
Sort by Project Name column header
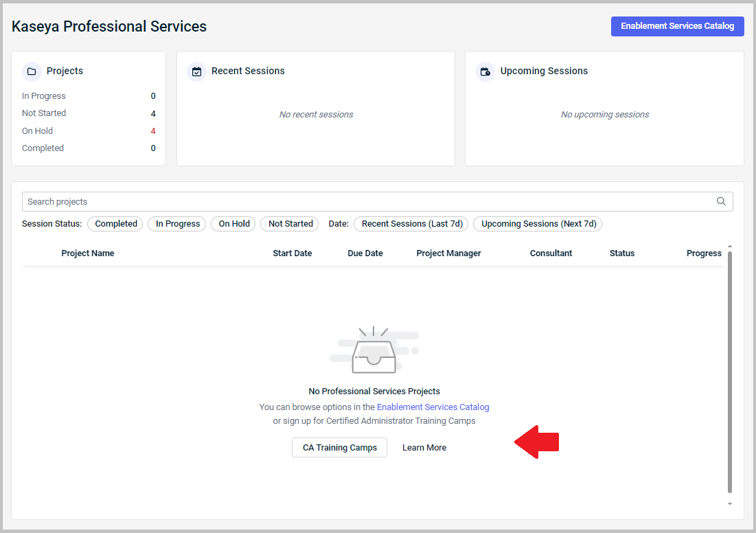point(87,253)
